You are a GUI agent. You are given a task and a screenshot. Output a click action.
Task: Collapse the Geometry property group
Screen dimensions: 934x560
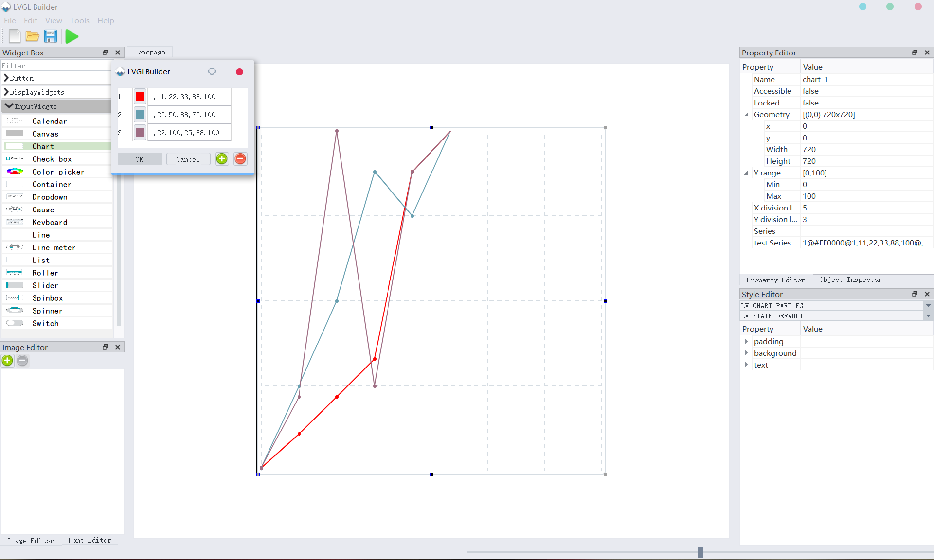tap(746, 115)
